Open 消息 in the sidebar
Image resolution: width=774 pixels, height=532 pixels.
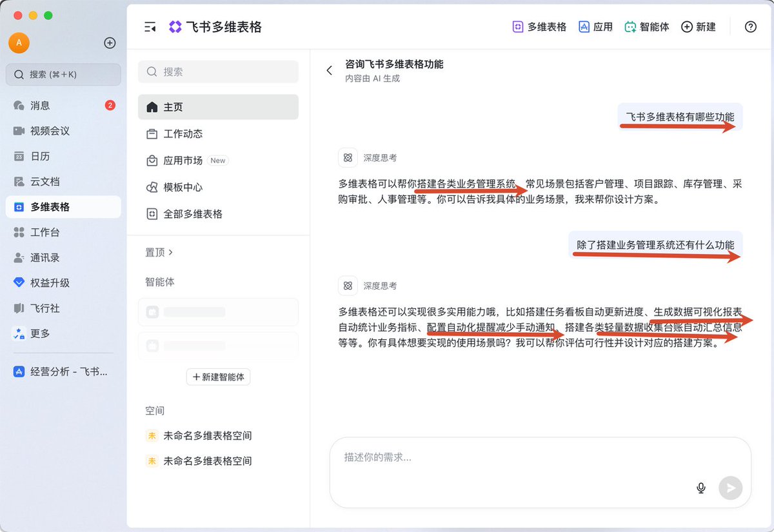click(63, 105)
